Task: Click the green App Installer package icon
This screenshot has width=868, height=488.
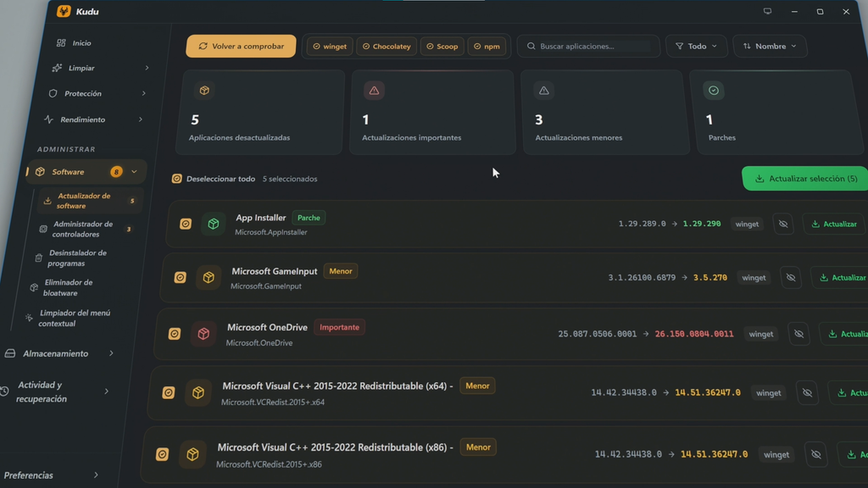Action: coord(213,224)
